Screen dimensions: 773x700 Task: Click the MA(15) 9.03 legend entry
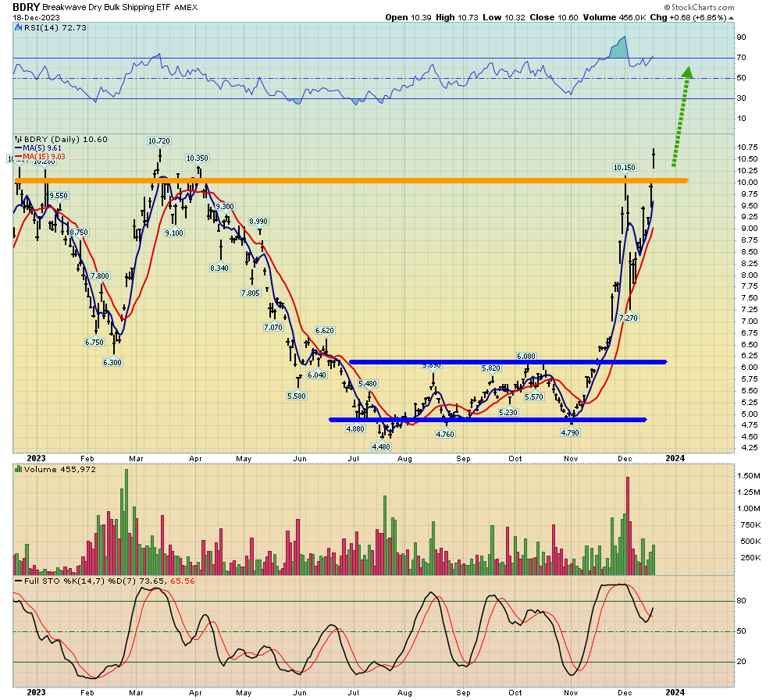(41, 157)
